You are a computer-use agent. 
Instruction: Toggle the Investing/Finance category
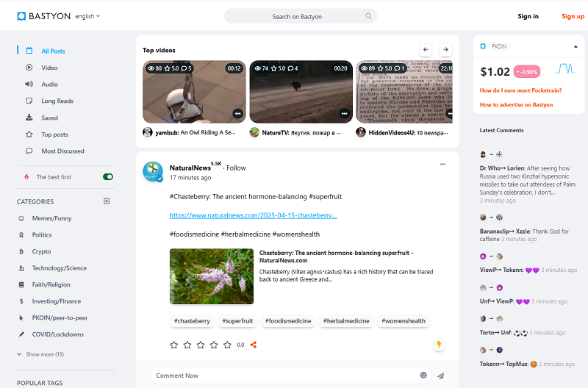[x=57, y=301]
